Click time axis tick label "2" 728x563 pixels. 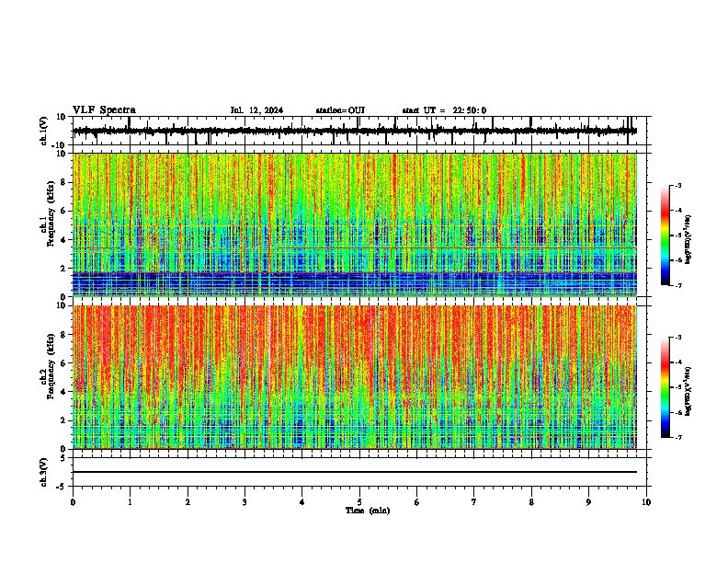[188, 502]
